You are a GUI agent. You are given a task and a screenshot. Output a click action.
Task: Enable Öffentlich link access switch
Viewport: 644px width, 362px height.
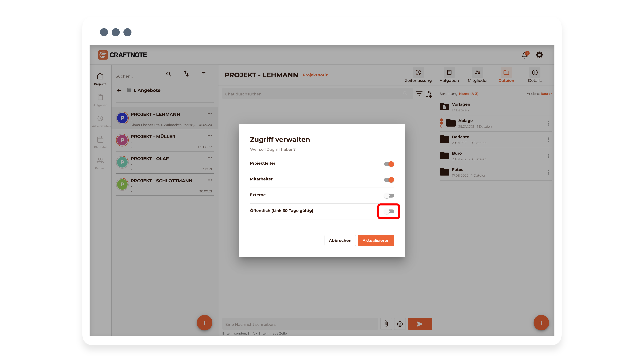tap(389, 211)
